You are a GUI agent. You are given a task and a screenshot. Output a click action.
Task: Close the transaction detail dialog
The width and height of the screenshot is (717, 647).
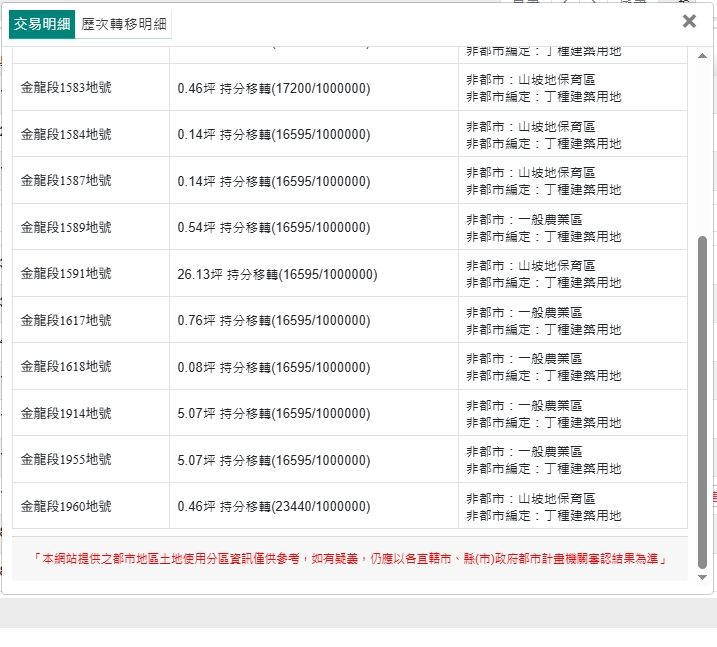[688, 21]
